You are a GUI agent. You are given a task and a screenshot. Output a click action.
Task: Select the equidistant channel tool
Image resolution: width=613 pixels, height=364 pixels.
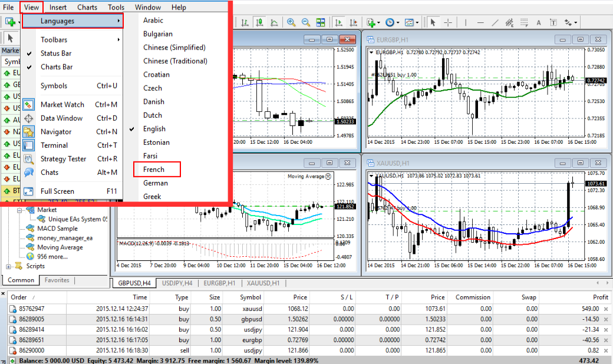pos(509,22)
